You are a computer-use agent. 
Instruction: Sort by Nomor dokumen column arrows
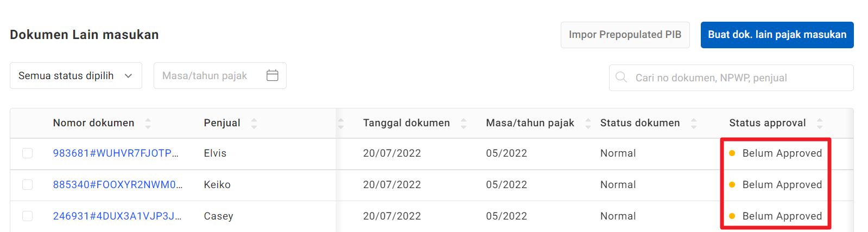(x=148, y=124)
